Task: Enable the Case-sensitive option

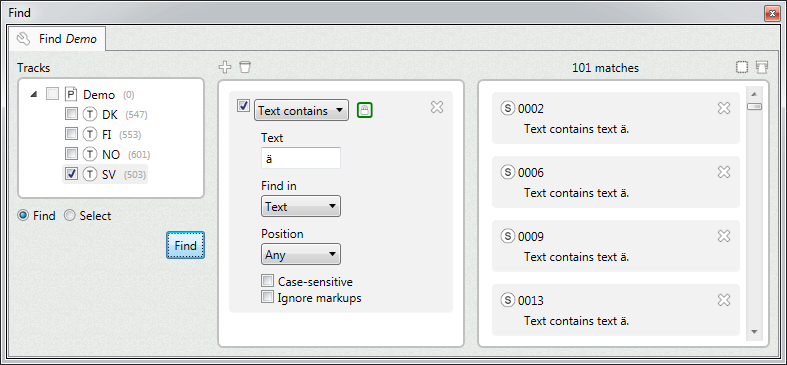Action: tap(268, 281)
